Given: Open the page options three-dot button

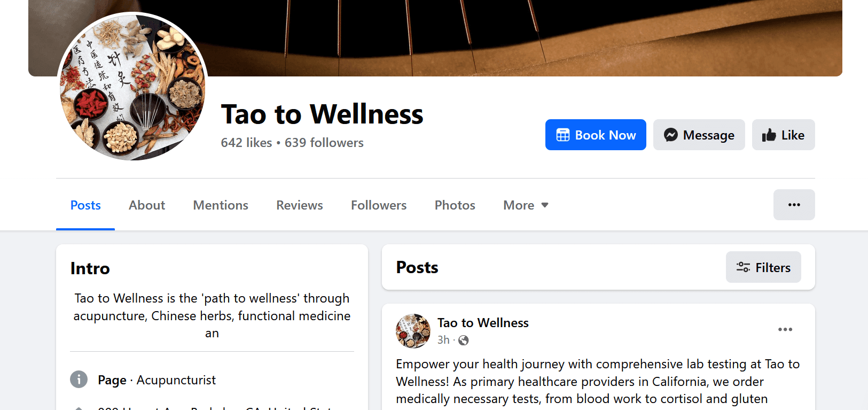Looking at the screenshot, I should 794,205.
